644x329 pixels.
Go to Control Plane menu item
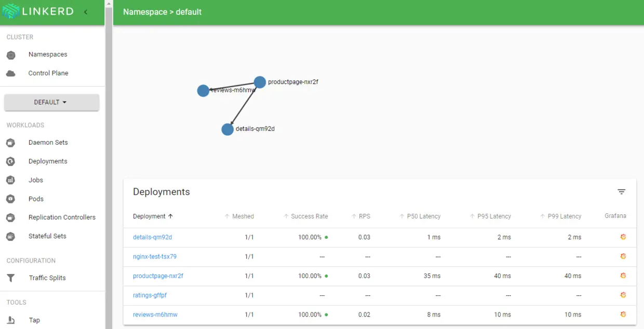click(48, 73)
